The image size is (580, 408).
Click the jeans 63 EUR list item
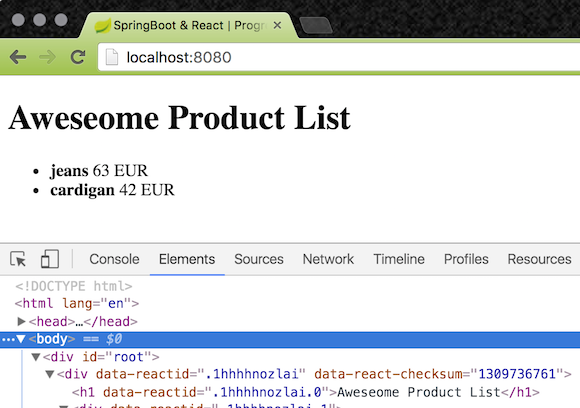pyautogui.click(x=99, y=171)
